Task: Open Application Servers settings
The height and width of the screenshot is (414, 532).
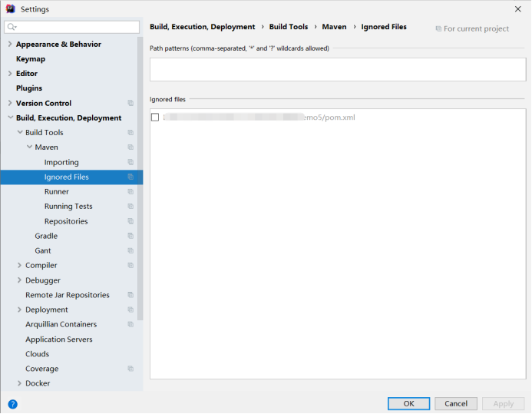Action: (59, 339)
